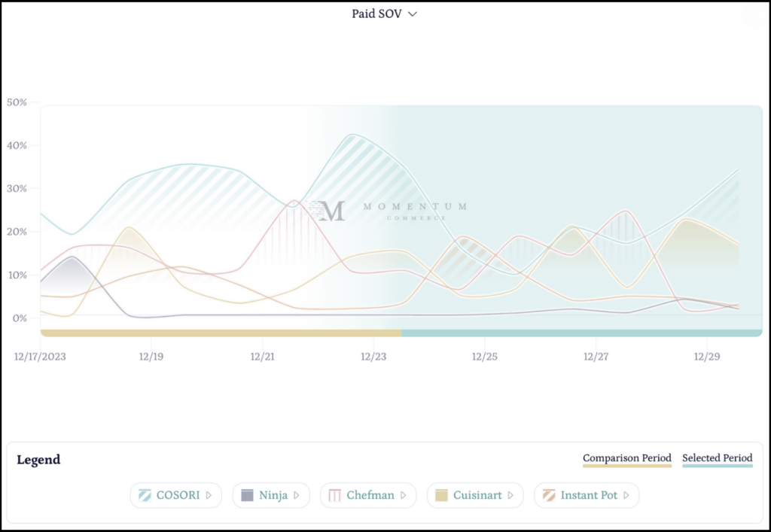Click the COSORI striped legend icon

click(143, 495)
